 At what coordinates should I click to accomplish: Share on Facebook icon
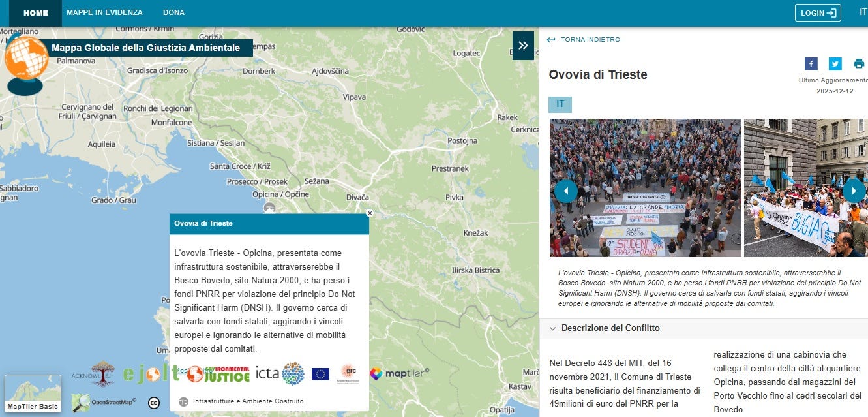811,64
